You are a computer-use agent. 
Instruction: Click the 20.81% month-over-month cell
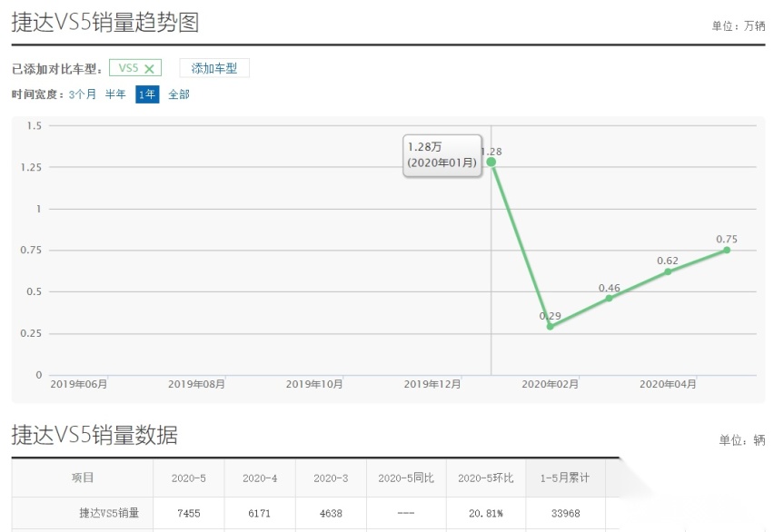[486, 513]
